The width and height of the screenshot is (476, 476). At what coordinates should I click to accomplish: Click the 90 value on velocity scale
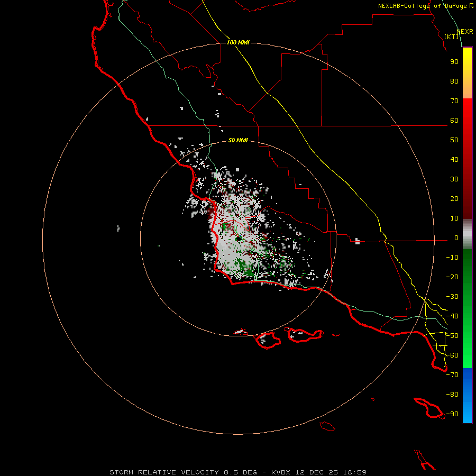454,62
